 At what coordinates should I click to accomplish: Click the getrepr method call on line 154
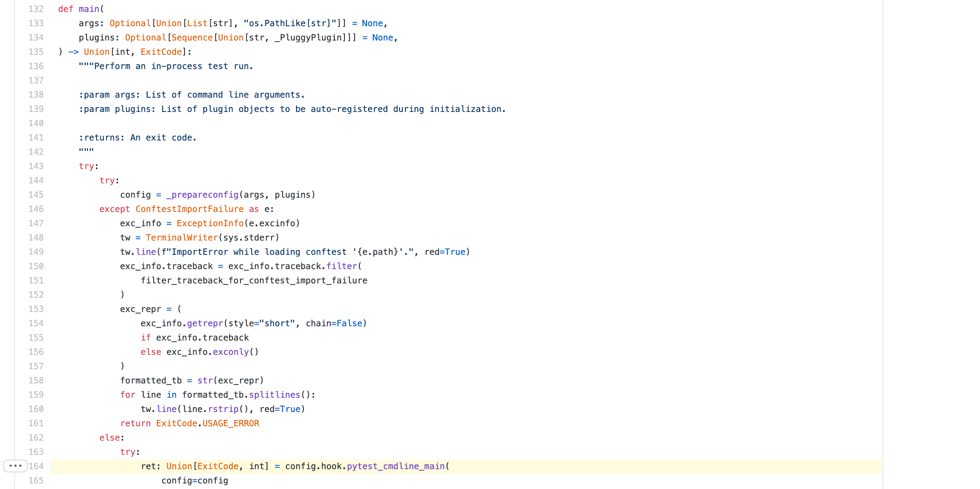pyautogui.click(x=205, y=323)
